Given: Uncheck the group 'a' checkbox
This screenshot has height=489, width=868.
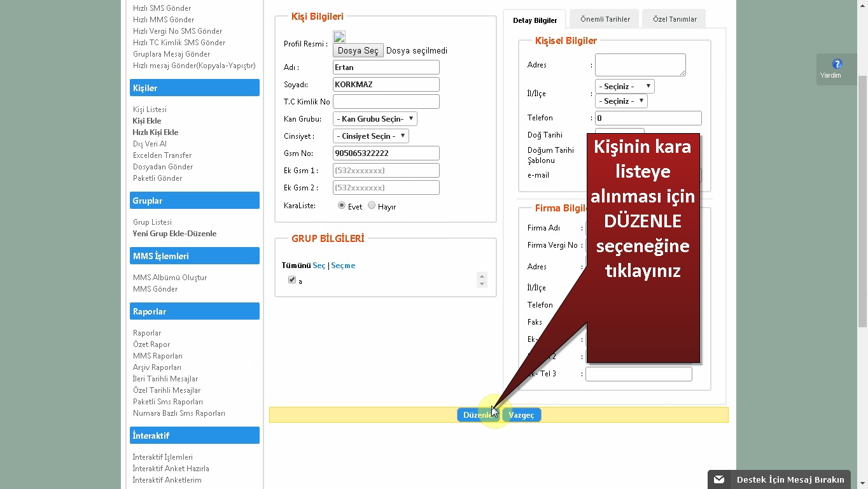Looking at the screenshot, I should click(292, 280).
